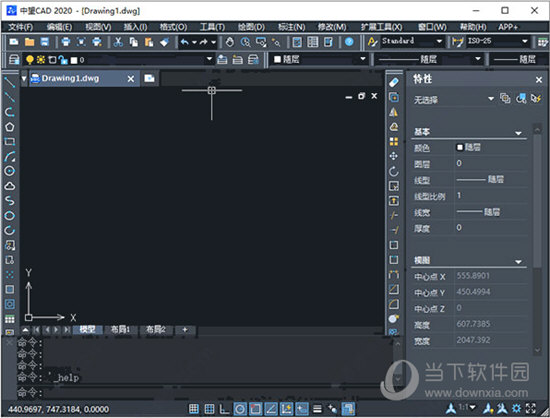Open the linetype ByLayer dropdown
This screenshot has width=550, height=418.
pos(478,59)
